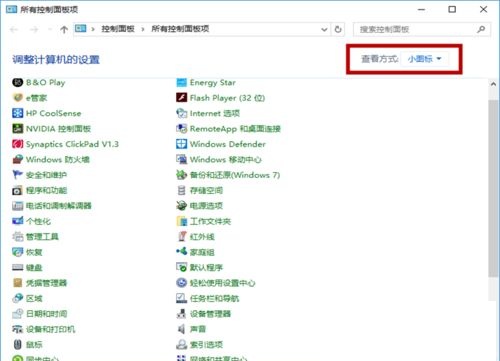Open the 家庭组 icon
Viewport: 500px width, 361px height.
(181, 252)
